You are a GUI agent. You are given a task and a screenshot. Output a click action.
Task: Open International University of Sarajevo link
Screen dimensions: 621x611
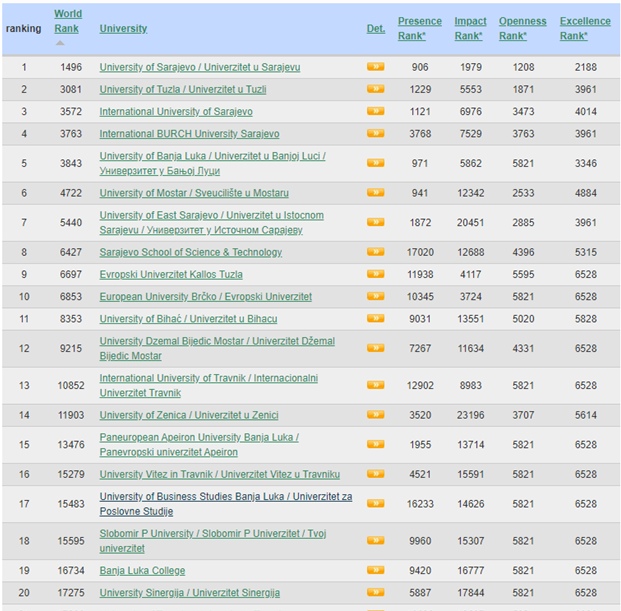pyautogui.click(x=176, y=111)
